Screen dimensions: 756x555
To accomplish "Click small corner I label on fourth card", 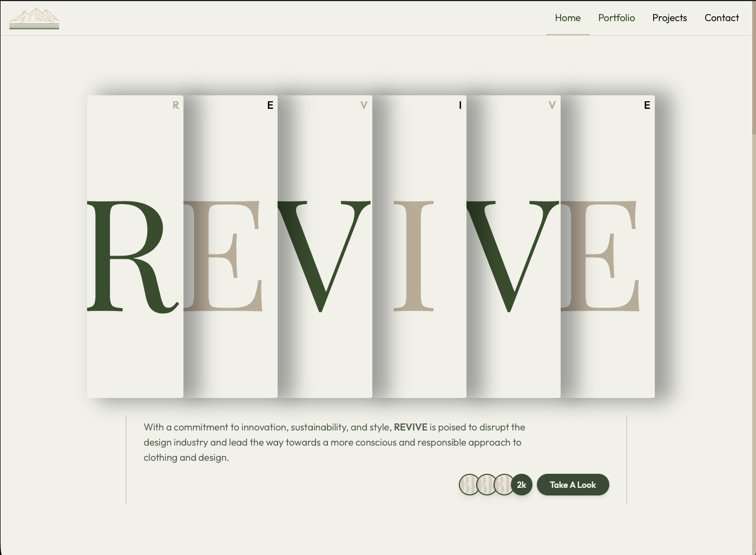I will click(460, 106).
